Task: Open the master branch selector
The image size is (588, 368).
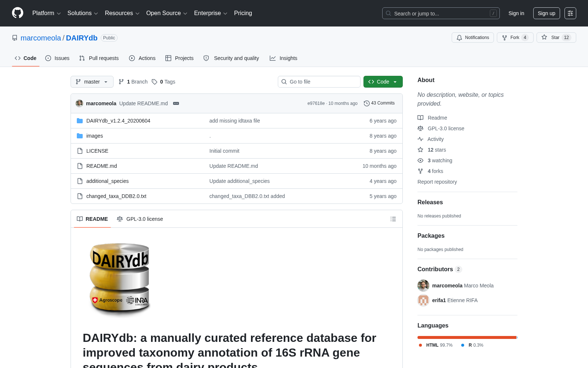Action: coord(92,82)
